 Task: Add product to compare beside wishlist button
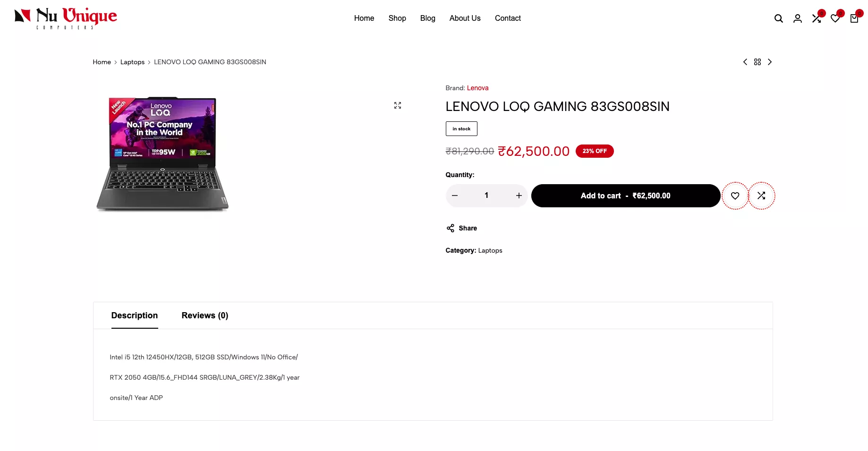[x=761, y=196]
